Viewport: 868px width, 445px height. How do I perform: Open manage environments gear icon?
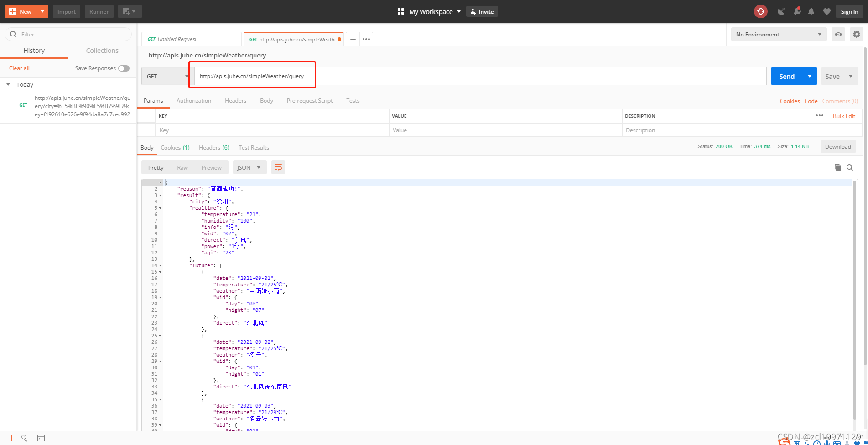pyautogui.click(x=857, y=34)
